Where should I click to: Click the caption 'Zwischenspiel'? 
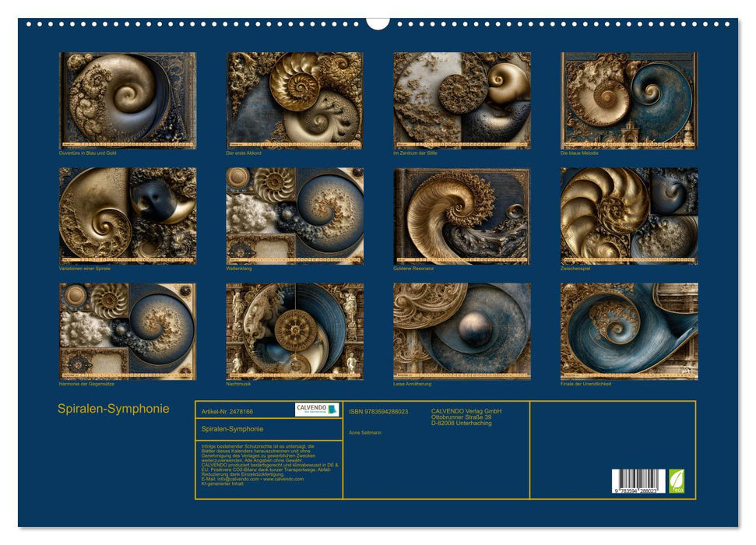(575, 268)
